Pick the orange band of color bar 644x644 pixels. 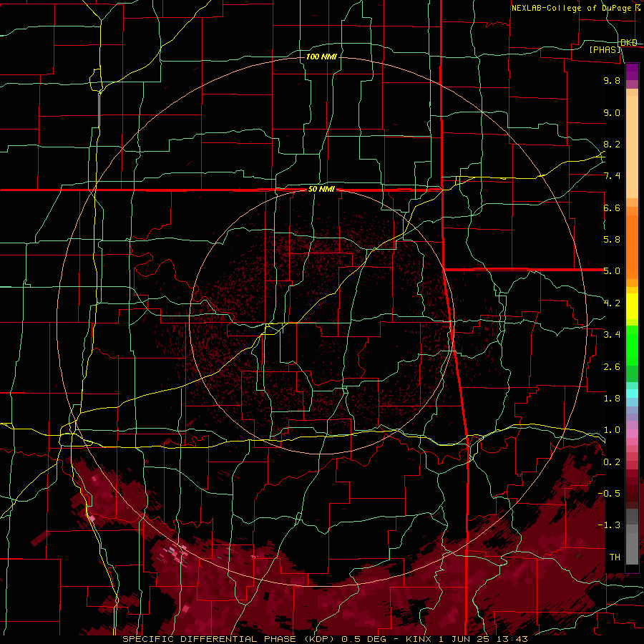(632, 246)
